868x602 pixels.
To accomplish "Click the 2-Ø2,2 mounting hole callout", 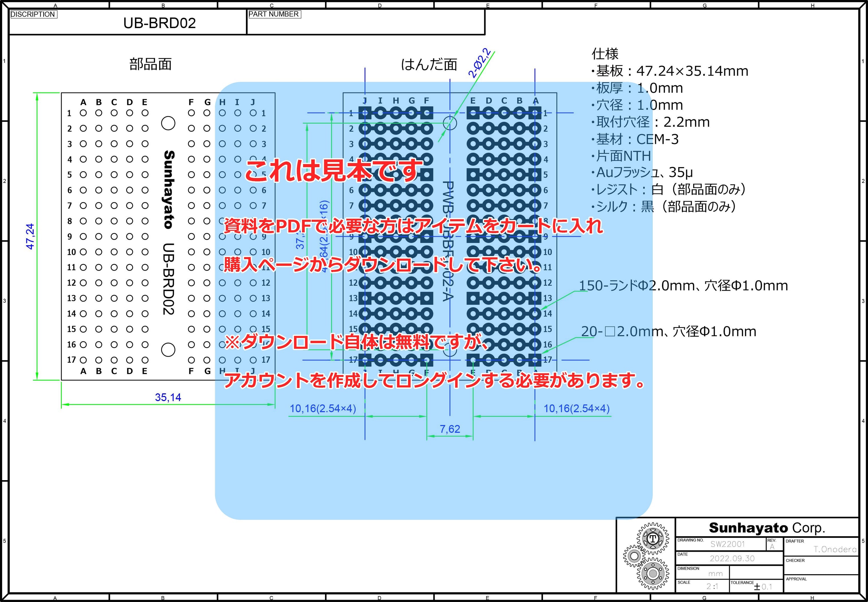I will (x=480, y=63).
